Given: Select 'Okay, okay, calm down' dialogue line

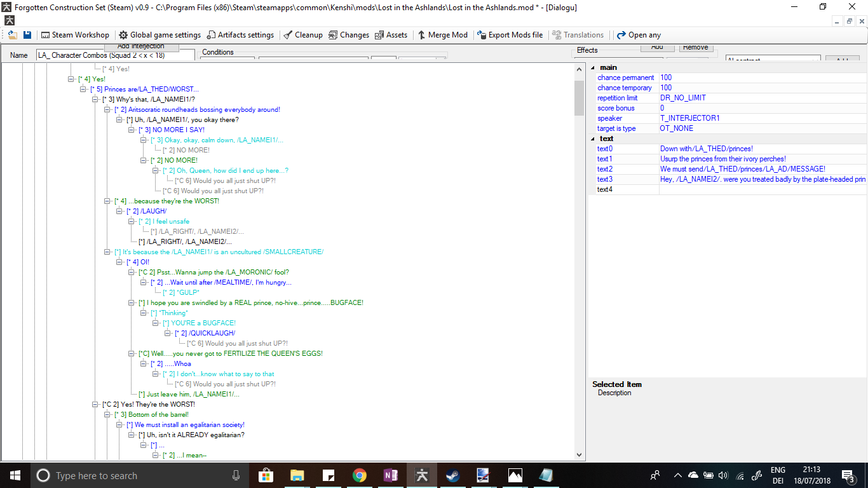Looking at the screenshot, I should coord(217,140).
